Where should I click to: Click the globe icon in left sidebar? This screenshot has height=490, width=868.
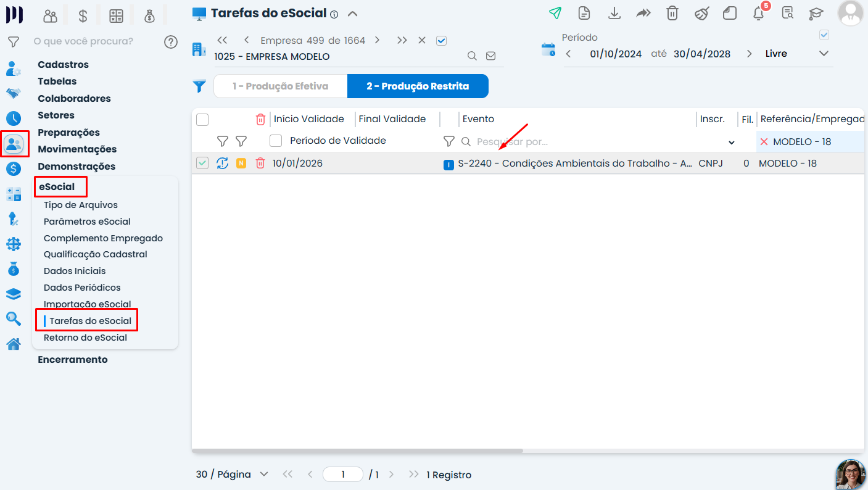(x=14, y=244)
